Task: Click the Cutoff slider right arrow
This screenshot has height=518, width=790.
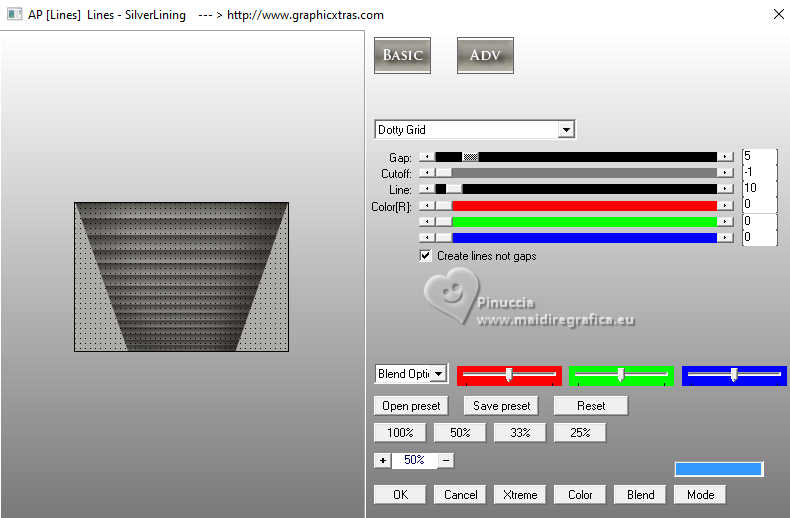Action: 725,173
